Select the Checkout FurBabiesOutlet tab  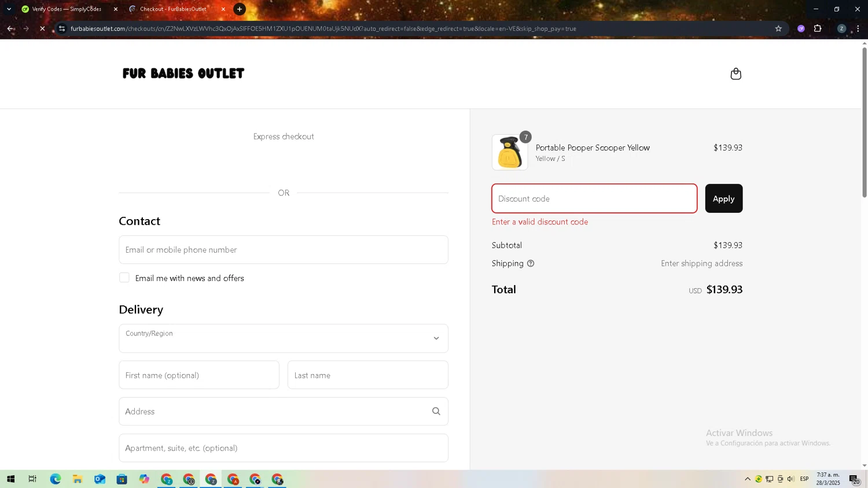(174, 9)
